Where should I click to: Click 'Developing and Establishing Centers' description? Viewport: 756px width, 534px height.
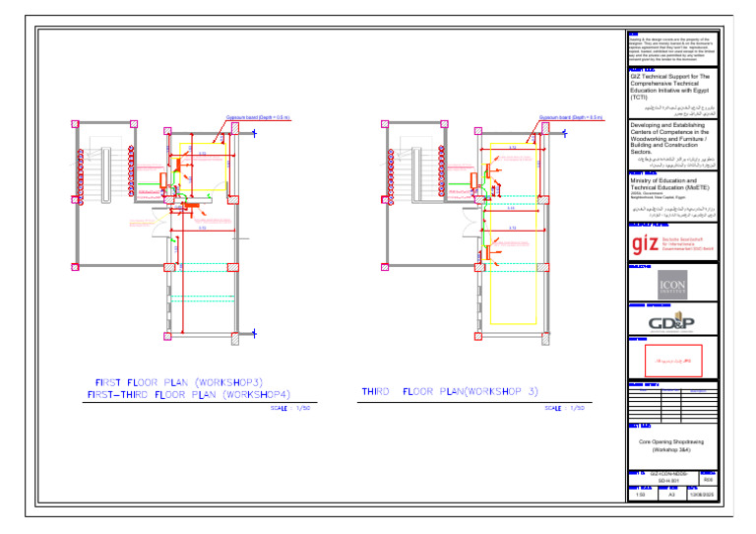coord(669,138)
